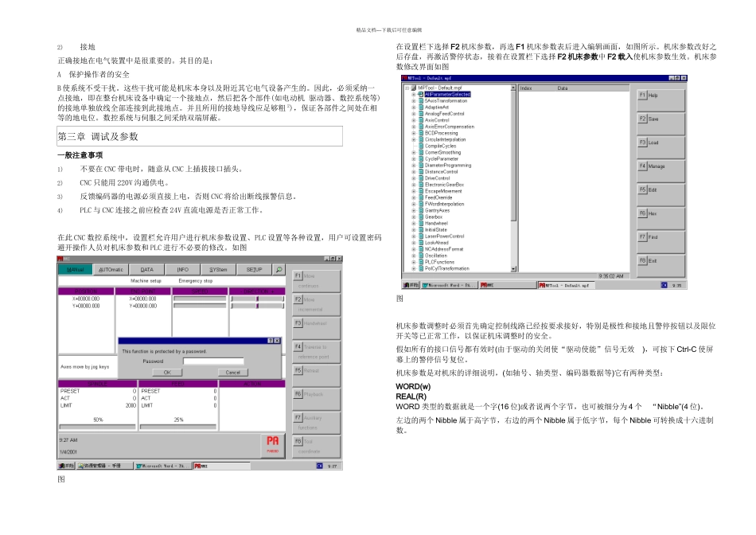The width and height of the screenshot is (756, 535).
Task: Expand the BCDProcessing node
Action: coord(414,133)
